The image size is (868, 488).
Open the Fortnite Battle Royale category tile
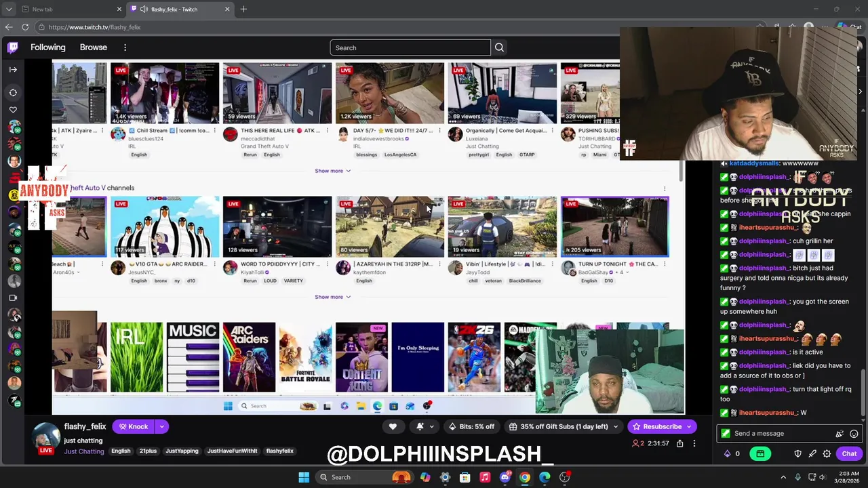pos(305,357)
